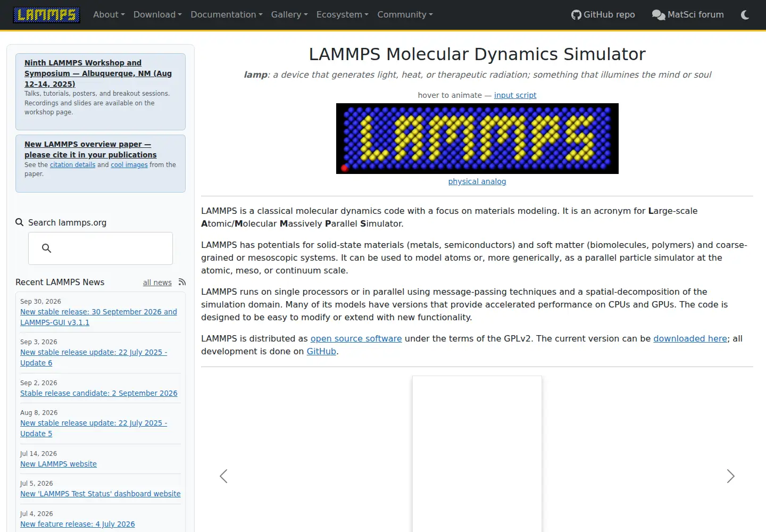Toggle dark mode moon icon
The height and width of the screenshot is (532, 766).
tap(745, 15)
